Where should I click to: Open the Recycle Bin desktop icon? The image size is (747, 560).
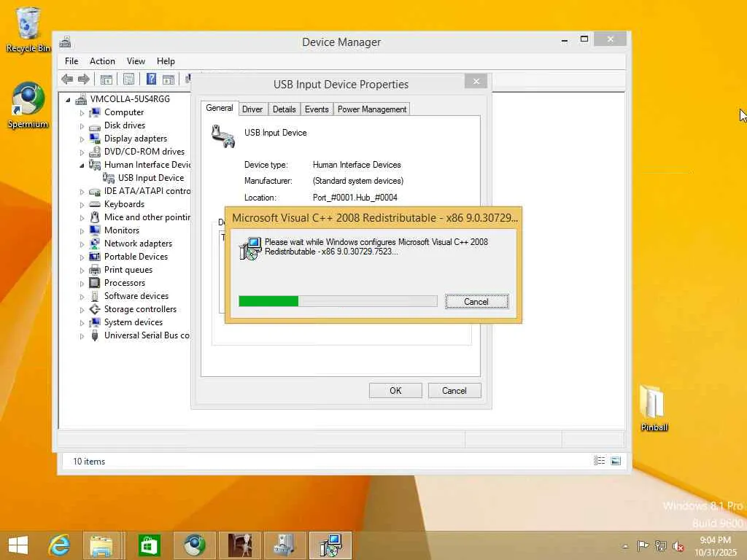point(28,29)
